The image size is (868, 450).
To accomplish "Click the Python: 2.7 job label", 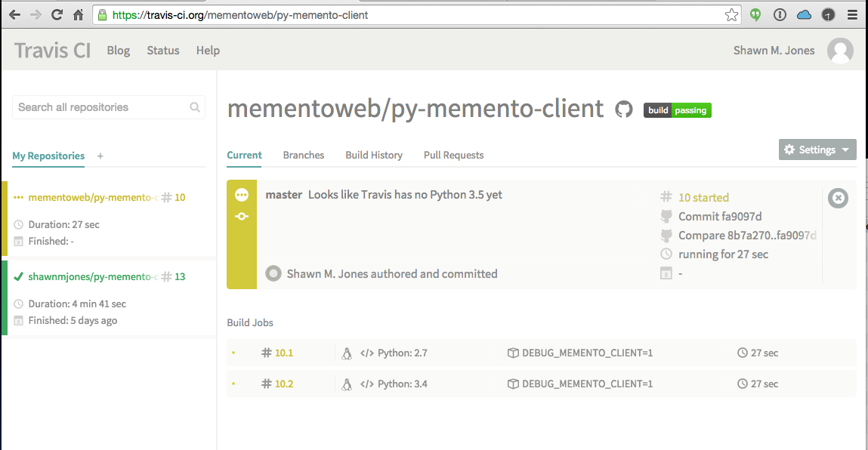I will [x=403, y=353].
